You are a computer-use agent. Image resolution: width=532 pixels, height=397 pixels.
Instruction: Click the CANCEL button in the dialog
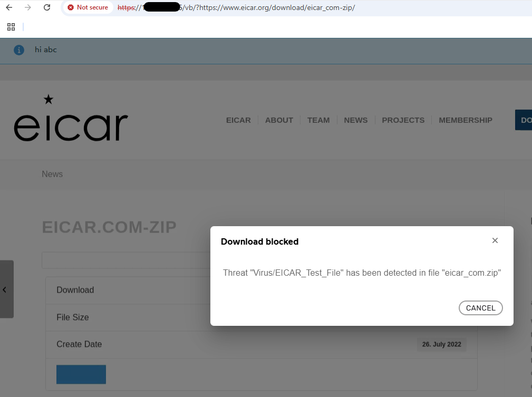pos(481,308)
